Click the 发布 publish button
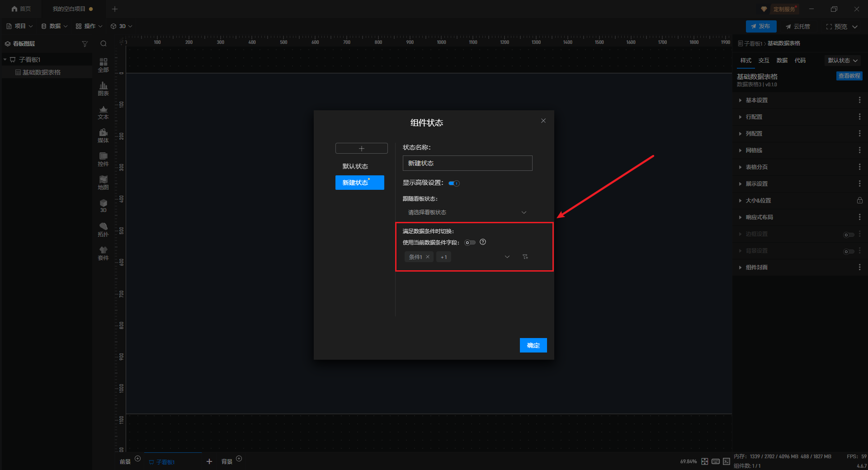 click(761, 26)
